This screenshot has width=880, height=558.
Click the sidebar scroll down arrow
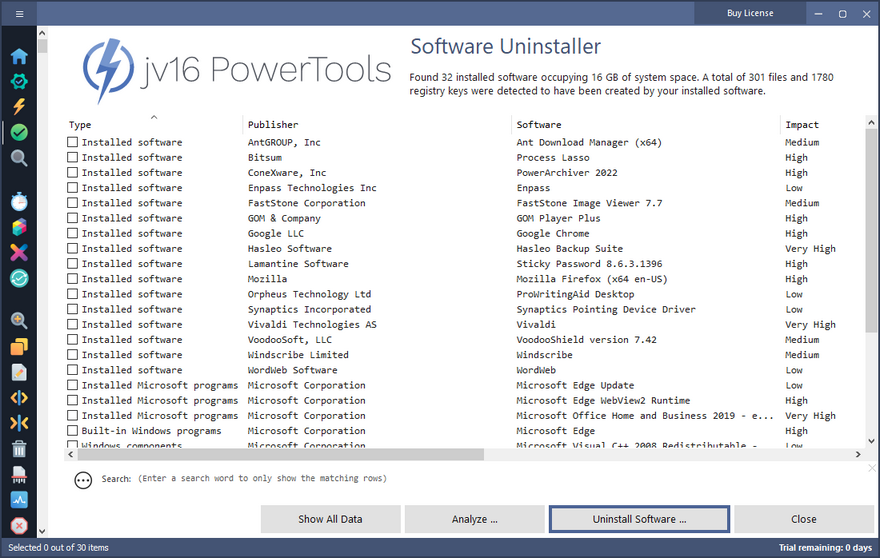tap(42, 531)
